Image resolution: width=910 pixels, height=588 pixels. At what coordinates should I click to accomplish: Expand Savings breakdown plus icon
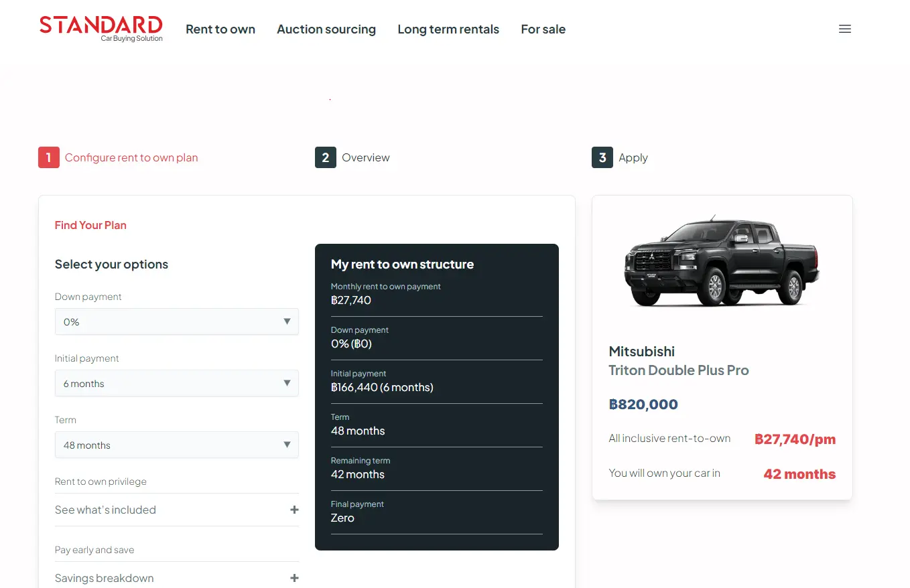(294, 578)
